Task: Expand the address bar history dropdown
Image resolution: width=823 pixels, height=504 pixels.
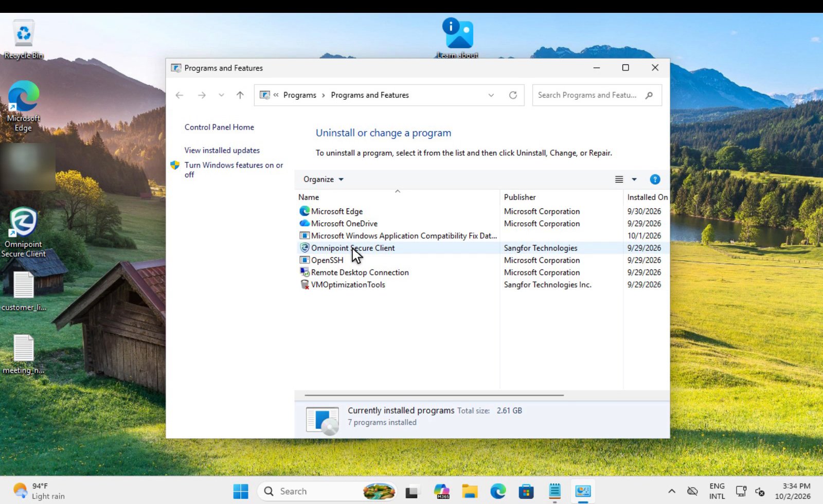Action: click(491, 95)
